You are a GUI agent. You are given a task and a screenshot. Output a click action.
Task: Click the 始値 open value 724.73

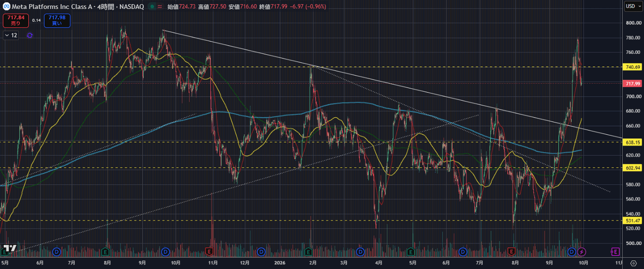pyautogui.click(x=187, y=6)
